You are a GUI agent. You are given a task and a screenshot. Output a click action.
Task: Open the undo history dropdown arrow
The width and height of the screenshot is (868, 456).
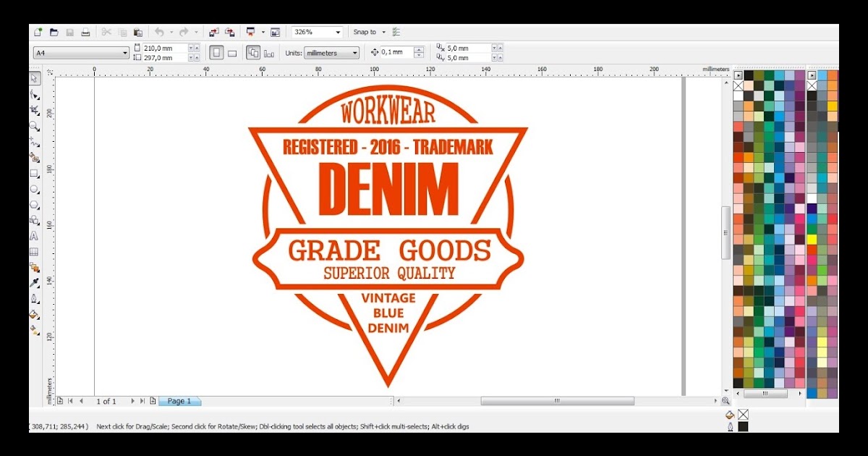click(x=171, y=32)
